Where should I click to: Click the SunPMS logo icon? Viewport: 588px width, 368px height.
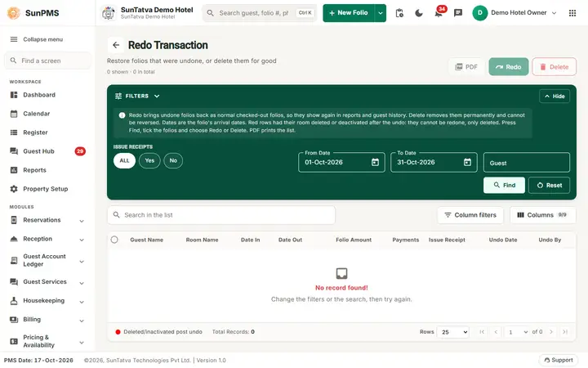click(x=14, y=13)
